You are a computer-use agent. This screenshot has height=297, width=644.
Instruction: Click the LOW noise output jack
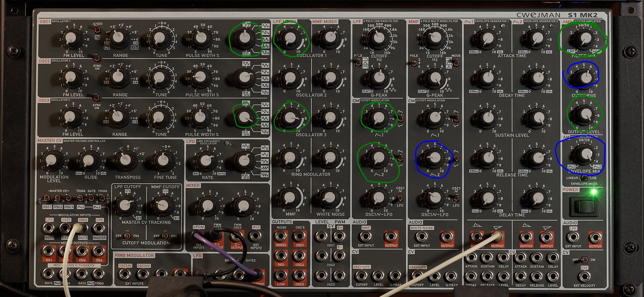(281, 276)
